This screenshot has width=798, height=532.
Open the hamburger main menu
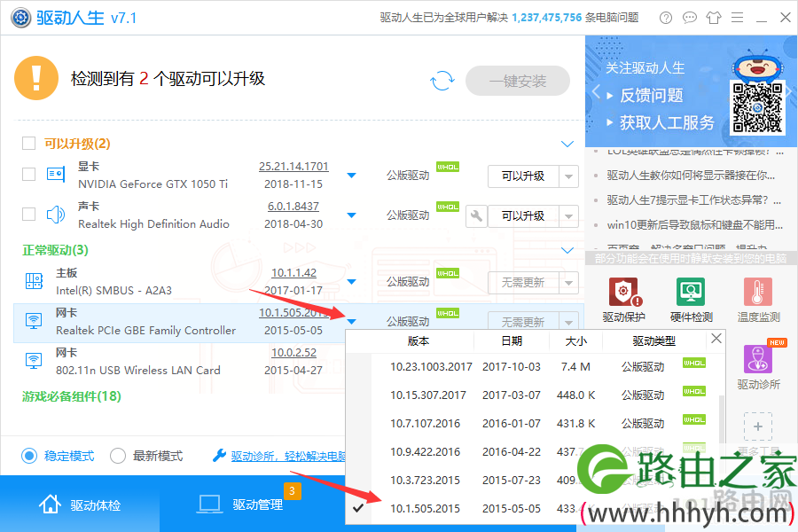pos(738,19)
